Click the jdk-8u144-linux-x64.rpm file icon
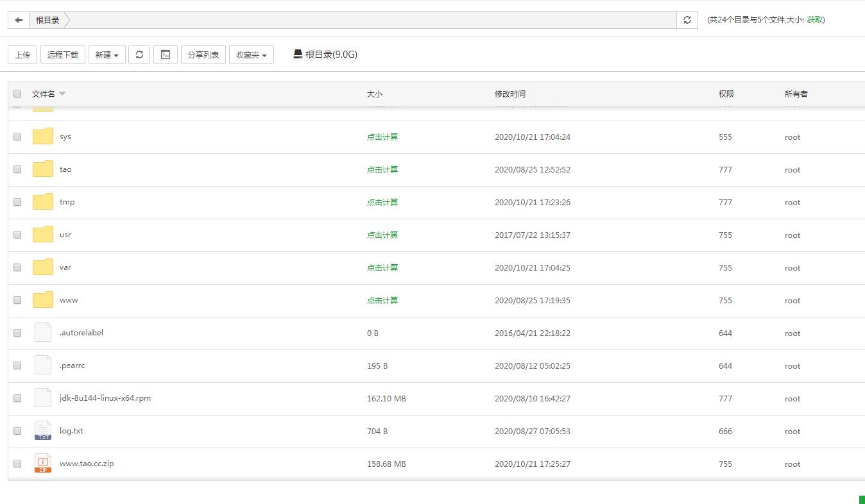 click(43, 398)
